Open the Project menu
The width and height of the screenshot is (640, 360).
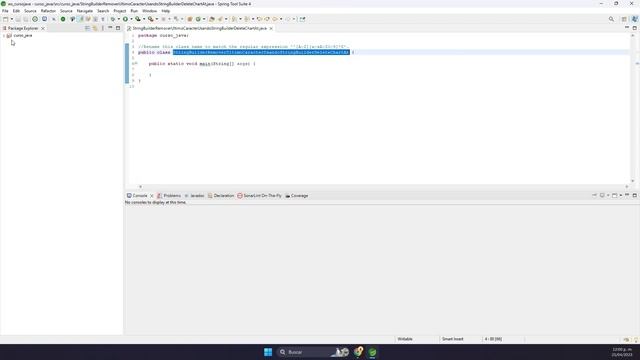[120, 11]
